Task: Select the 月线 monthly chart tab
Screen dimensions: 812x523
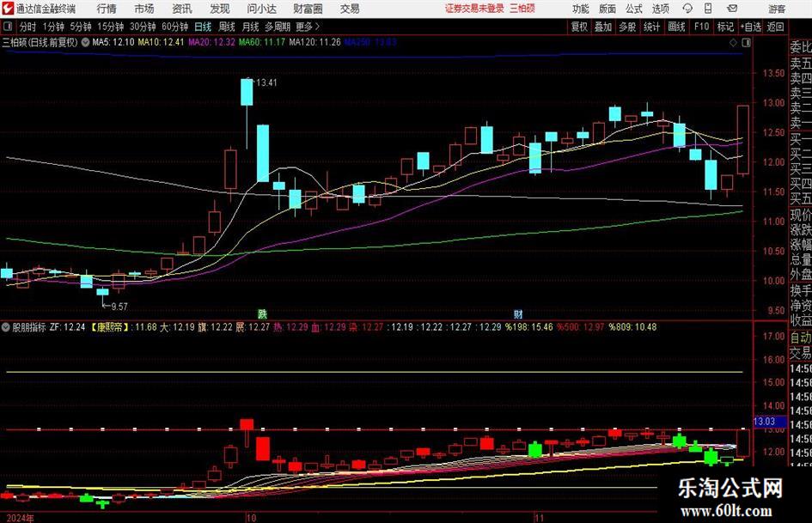Action: point(251,27)
